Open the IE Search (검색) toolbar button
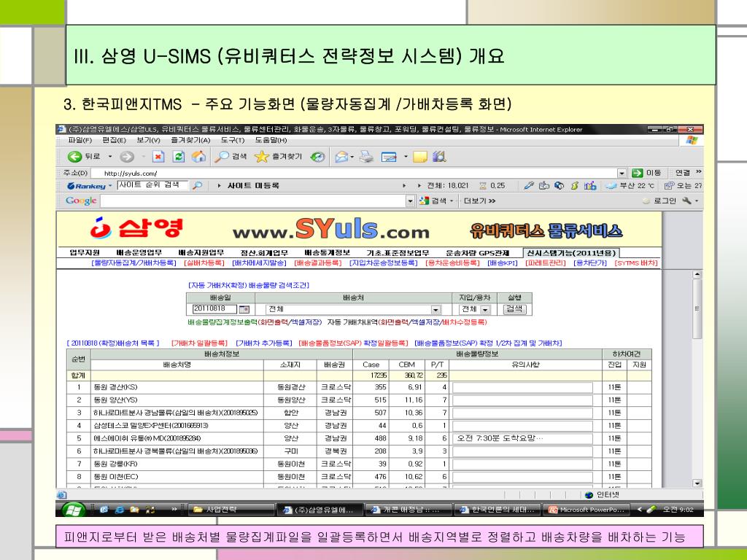Screen dimensions: 747x560 [231, 157]
